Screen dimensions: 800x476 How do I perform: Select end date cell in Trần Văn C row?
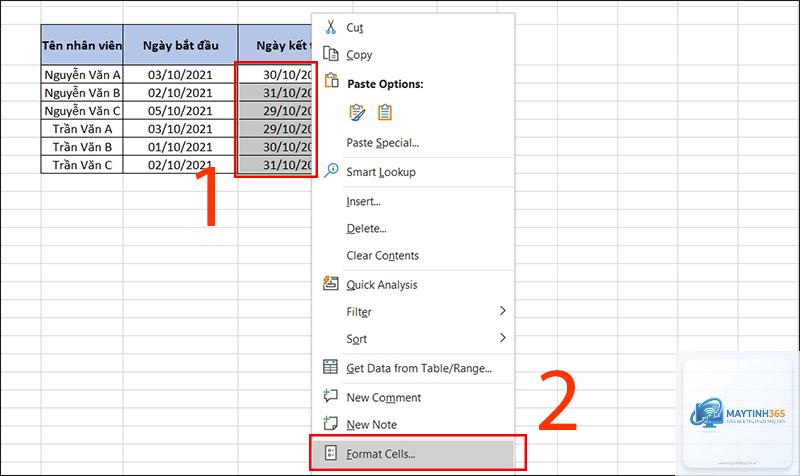pyautogui.click(x=276, y=165)
